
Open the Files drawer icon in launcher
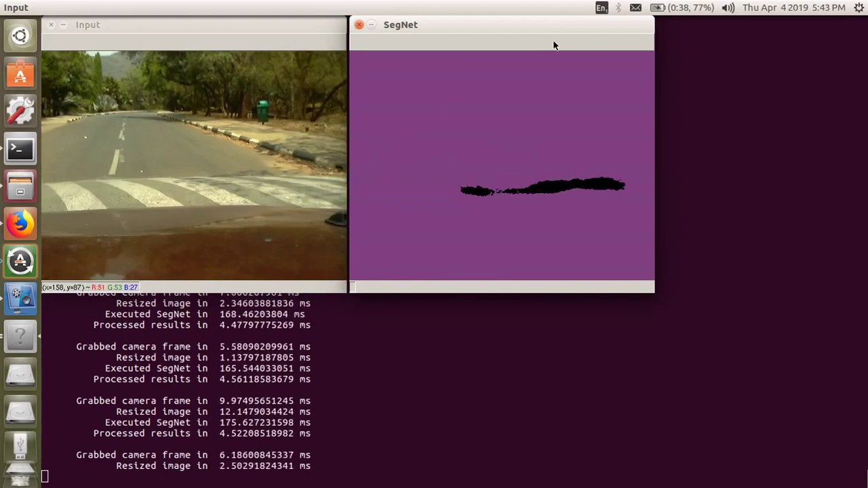point(20,186)
